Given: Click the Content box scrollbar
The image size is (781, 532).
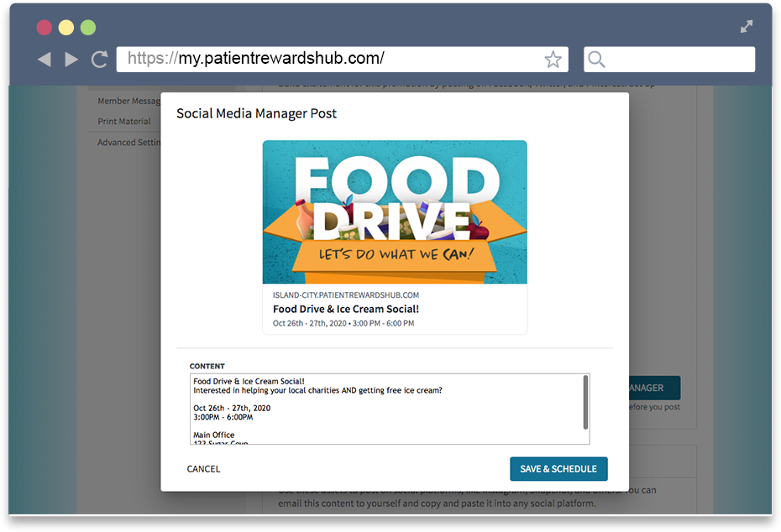Looking at the screenshot, I should [x=585, y=402].
